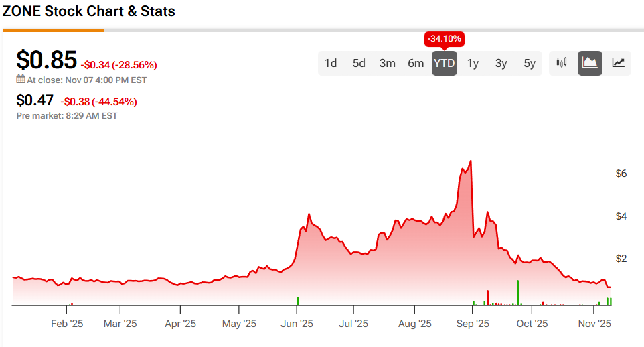Viewport: 644px width, 347px height.
Task: Click the tallest green volume bar
Action: point(518,293)
